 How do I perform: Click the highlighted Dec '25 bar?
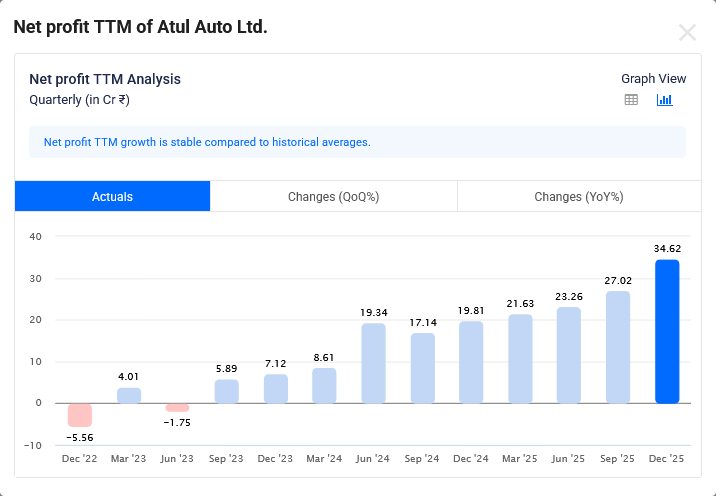coord(667,332)
